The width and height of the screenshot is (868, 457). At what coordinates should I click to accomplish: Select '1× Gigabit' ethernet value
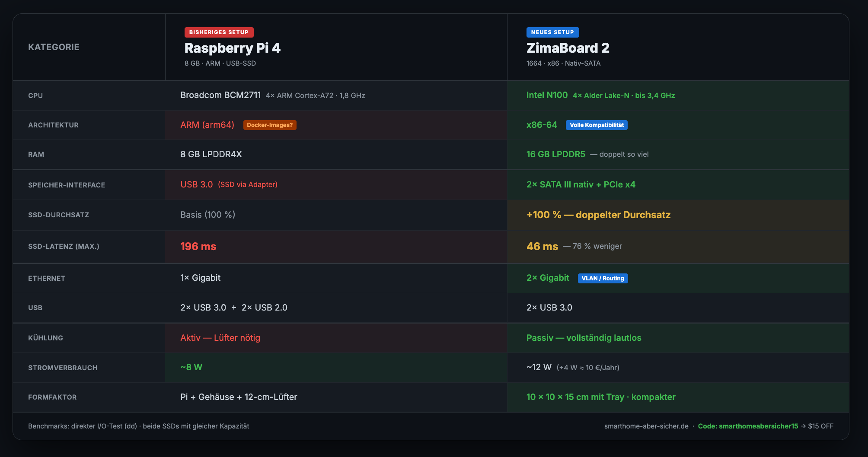point(201,278)
